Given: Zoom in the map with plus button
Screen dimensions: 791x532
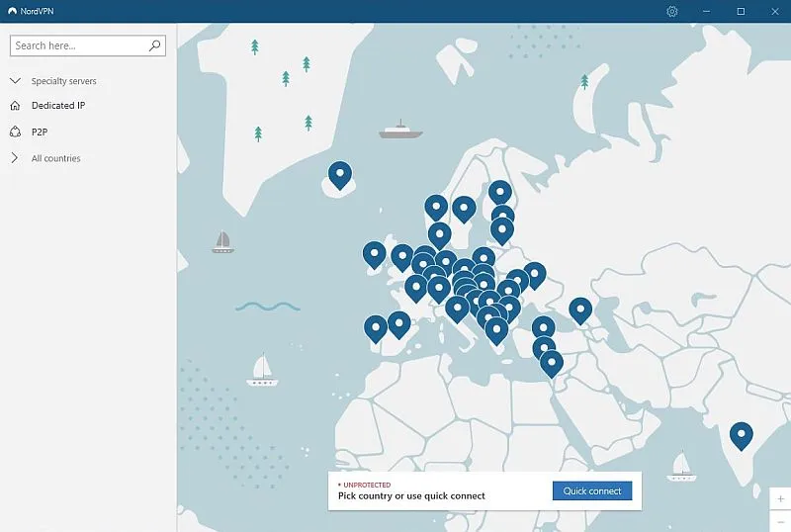Looking at the screenshot, I should pyautogui.click(x=780, y=498).
